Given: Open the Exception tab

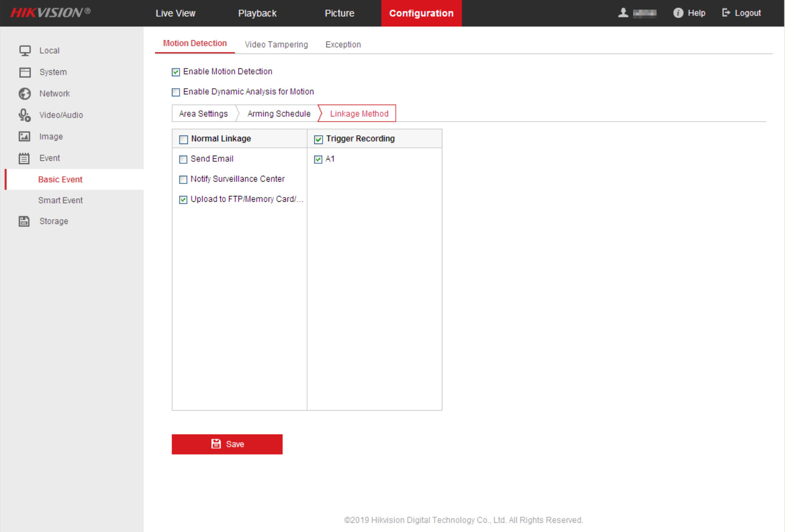Looking at the screenshot, I should 343,45.
